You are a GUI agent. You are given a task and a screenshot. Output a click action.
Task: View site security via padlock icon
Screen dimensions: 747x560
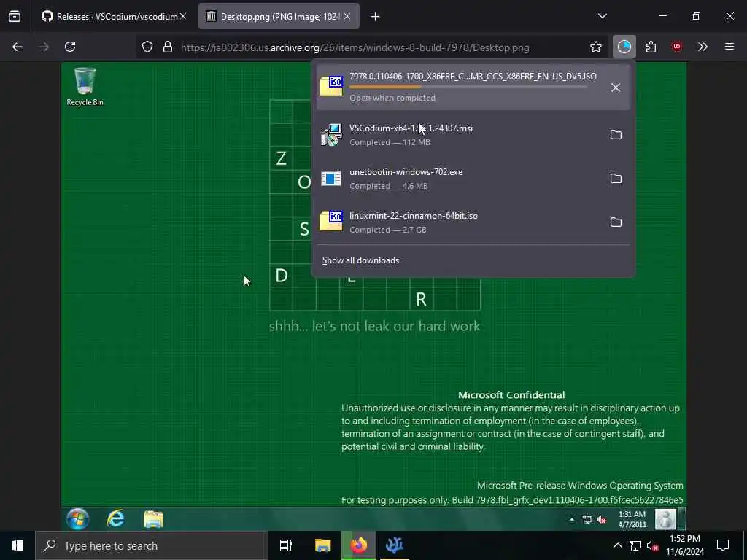(x=168, y=47)
